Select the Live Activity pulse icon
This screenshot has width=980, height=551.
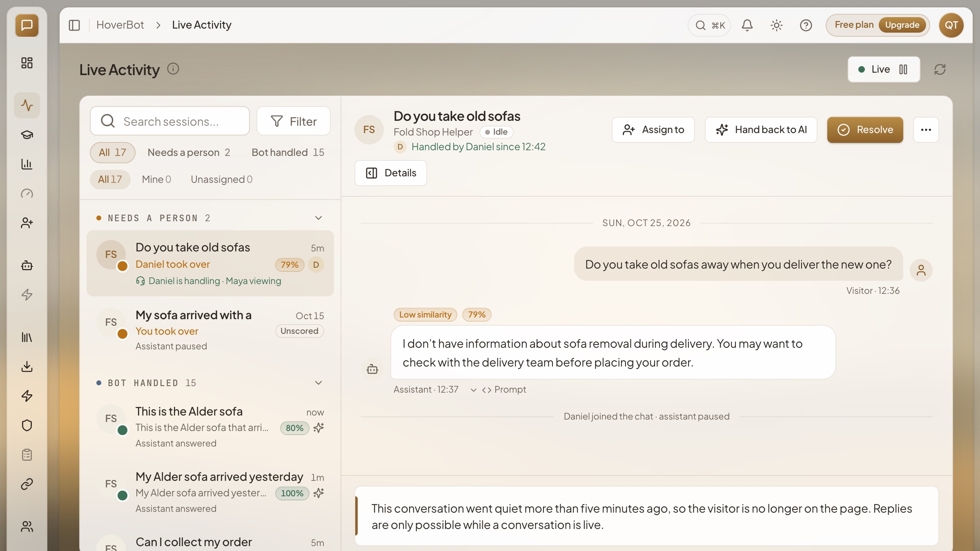click(27, 105)
